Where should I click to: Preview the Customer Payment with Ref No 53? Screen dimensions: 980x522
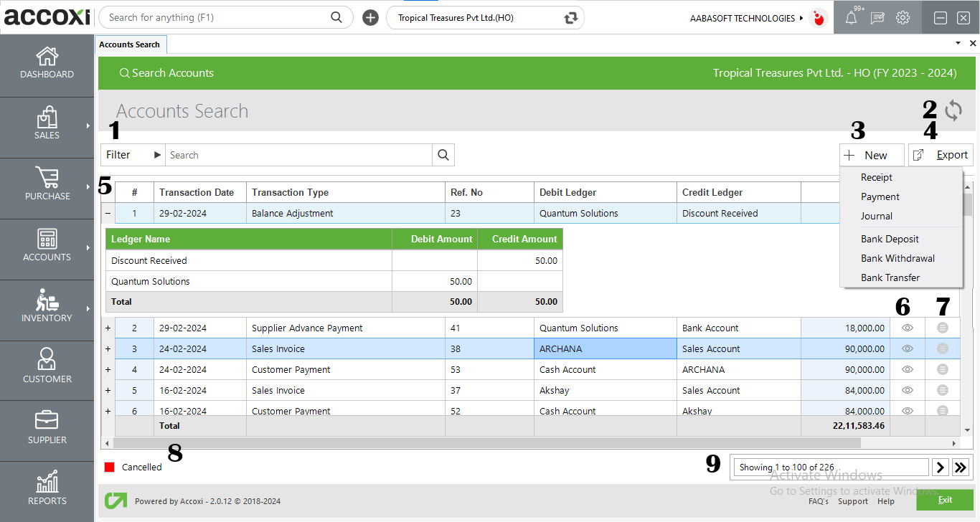pyautogui.click(x=907, y=369)
